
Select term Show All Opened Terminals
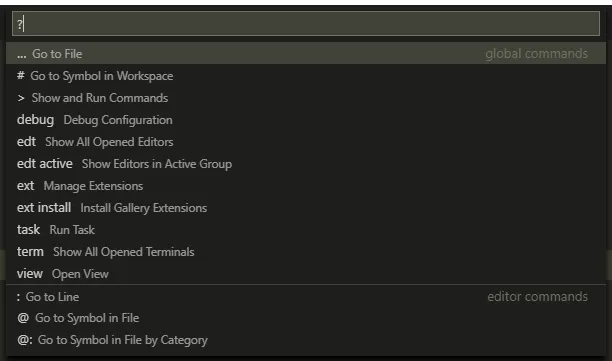pos(306,252)
